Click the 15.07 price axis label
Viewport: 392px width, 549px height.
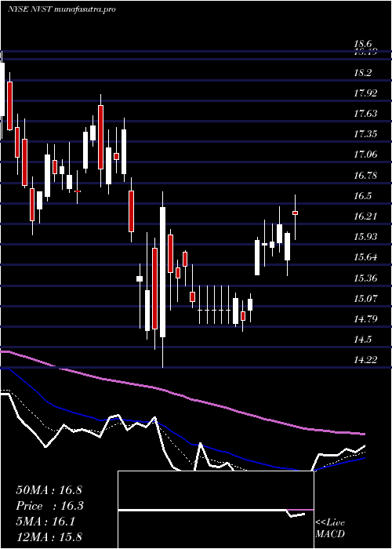point(365,298)
